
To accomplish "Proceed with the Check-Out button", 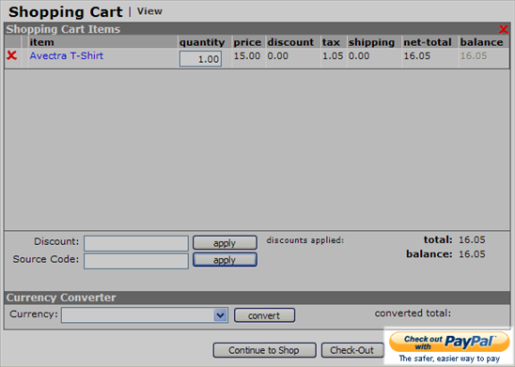I will click(352, 350).
